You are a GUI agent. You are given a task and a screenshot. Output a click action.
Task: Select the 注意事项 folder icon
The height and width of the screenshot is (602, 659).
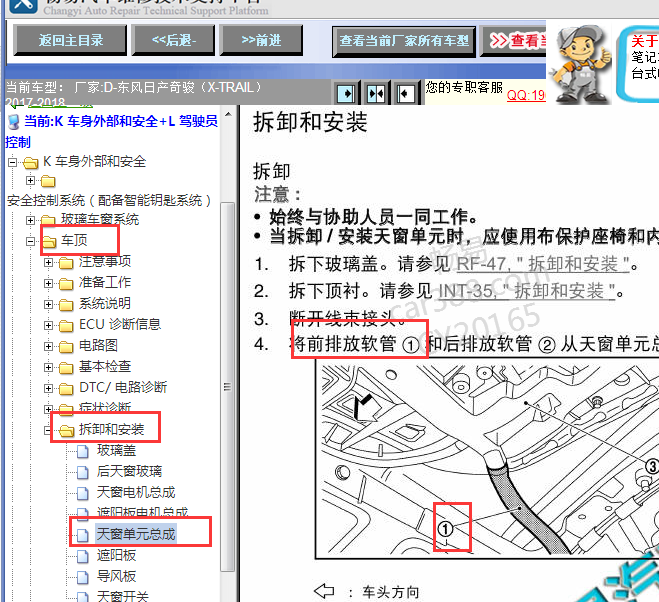[66, 263]
